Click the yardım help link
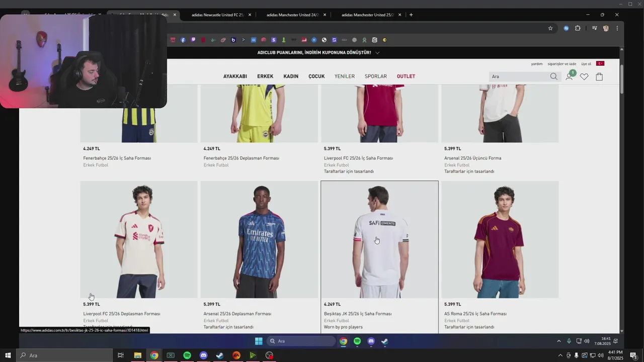This screenshot has width=644, height=362. (537, 64)
